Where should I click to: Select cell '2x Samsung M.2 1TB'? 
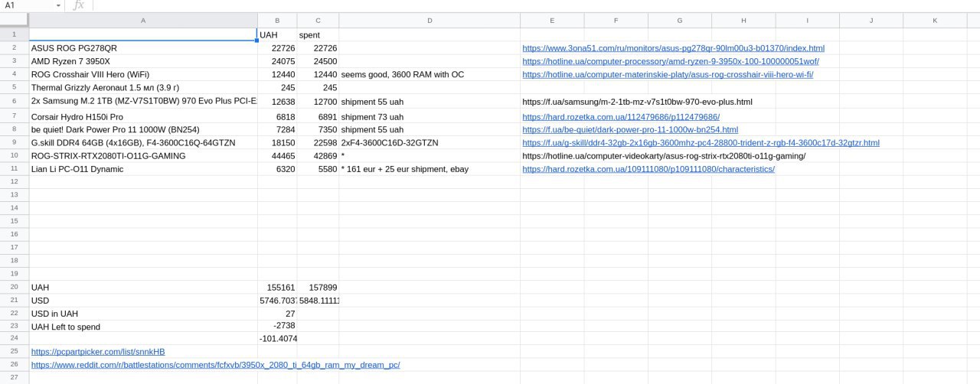(x=143, y=101)
